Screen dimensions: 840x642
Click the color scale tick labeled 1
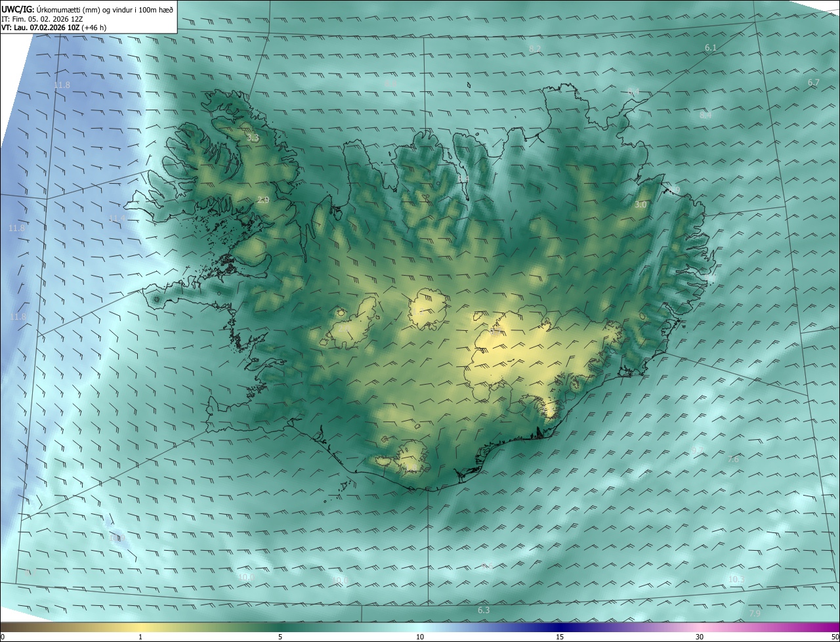tap(140, 637)
